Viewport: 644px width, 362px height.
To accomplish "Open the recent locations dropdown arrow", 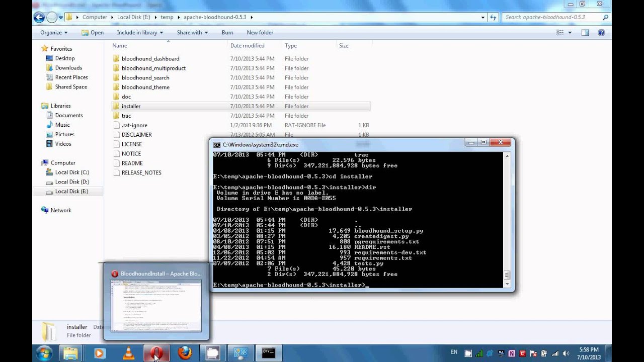I will (61, 17).
